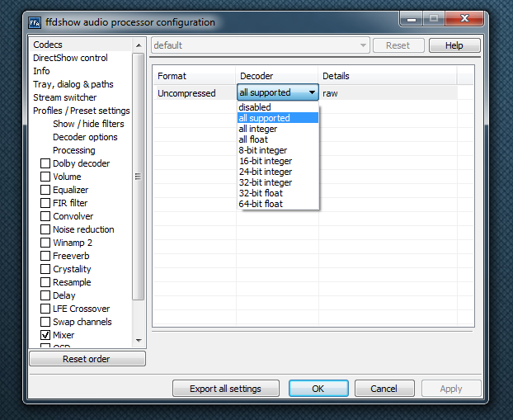Enable LFE Crossover checkbox

coord(45,309)
